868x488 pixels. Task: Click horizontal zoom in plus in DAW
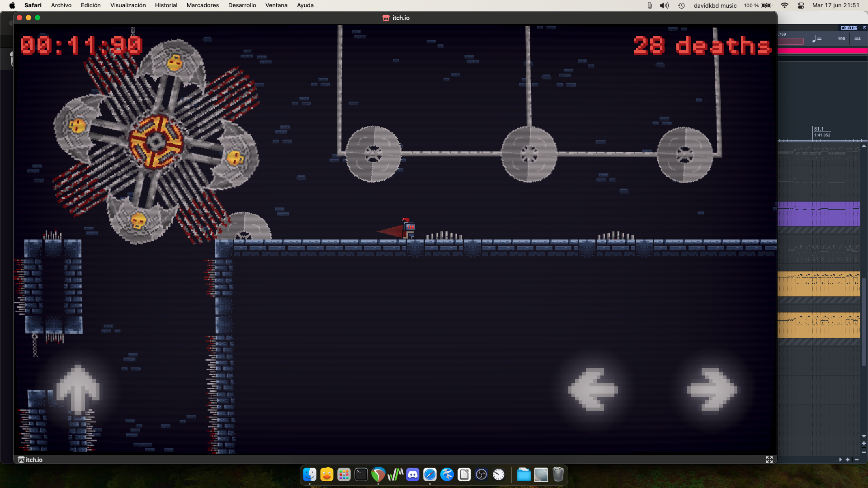(848, 460)
